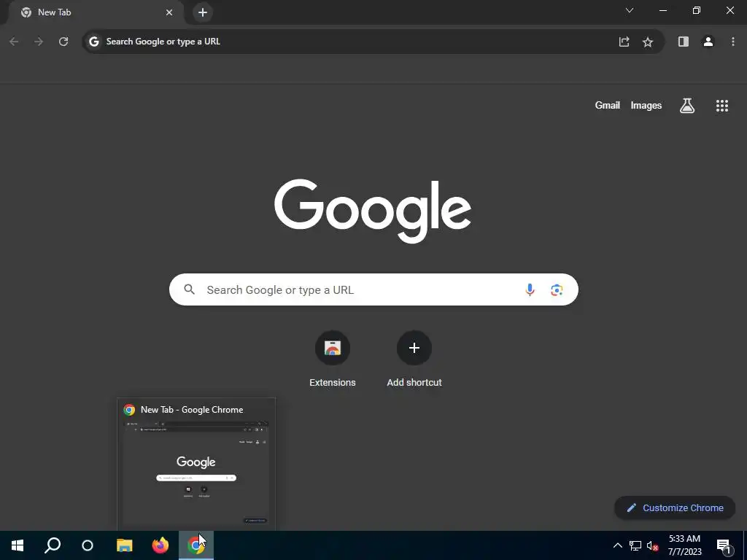Open the network status tray icon
This screenshot has width=747, height=560.
[x=635, y=545]
